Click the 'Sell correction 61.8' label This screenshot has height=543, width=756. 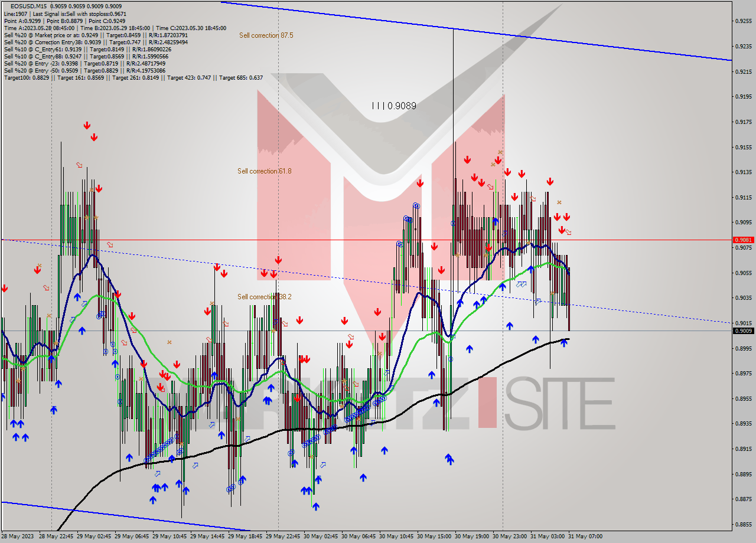[264, 171]
